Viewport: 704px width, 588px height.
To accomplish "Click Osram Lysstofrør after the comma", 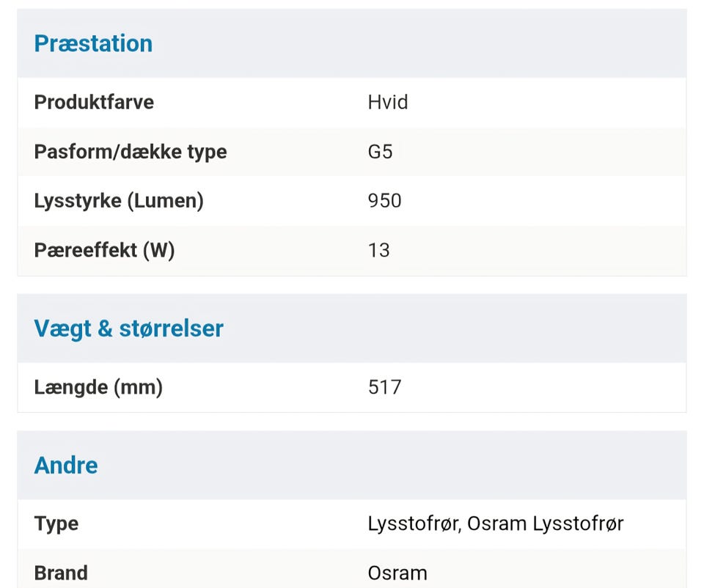I will [x=546, y=523].
